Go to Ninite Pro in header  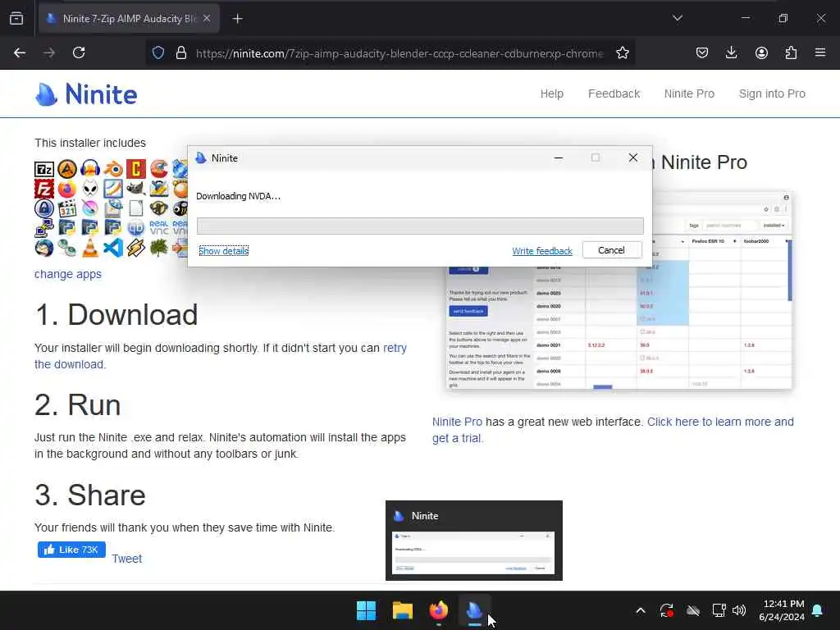[689, 94]
